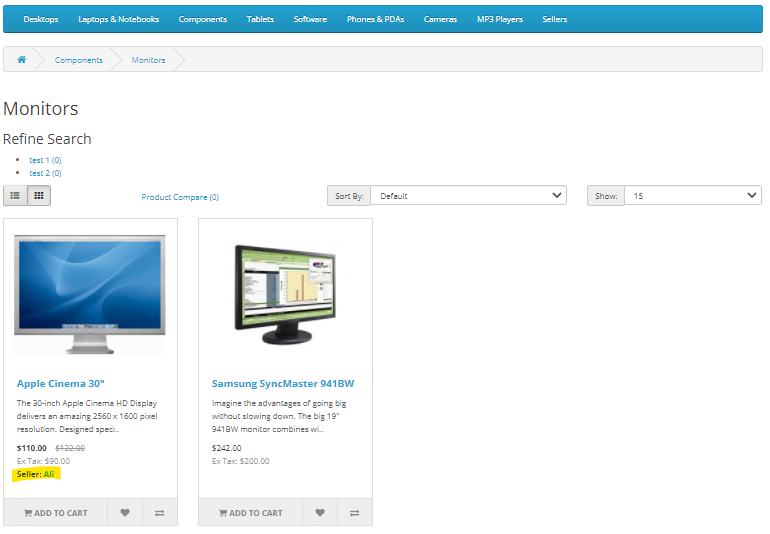Click the Monitors page heading

[41, 109]
